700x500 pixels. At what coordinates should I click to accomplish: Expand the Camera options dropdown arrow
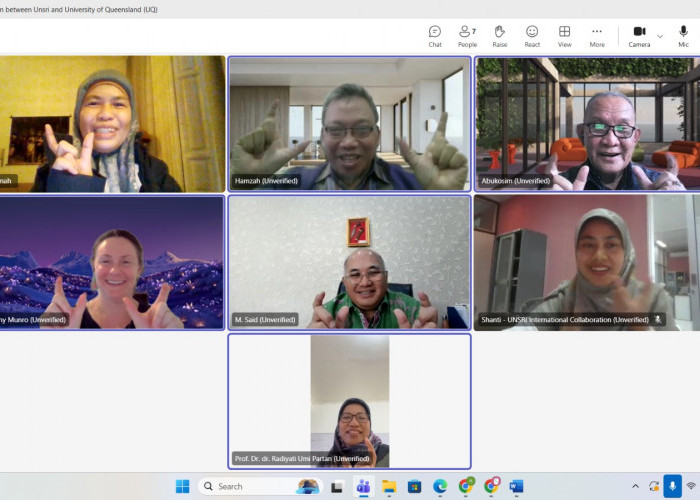click(660, 36)
